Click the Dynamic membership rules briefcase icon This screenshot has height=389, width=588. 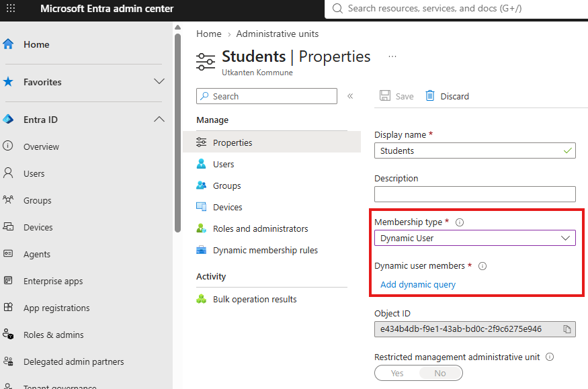tap(202, 250)
